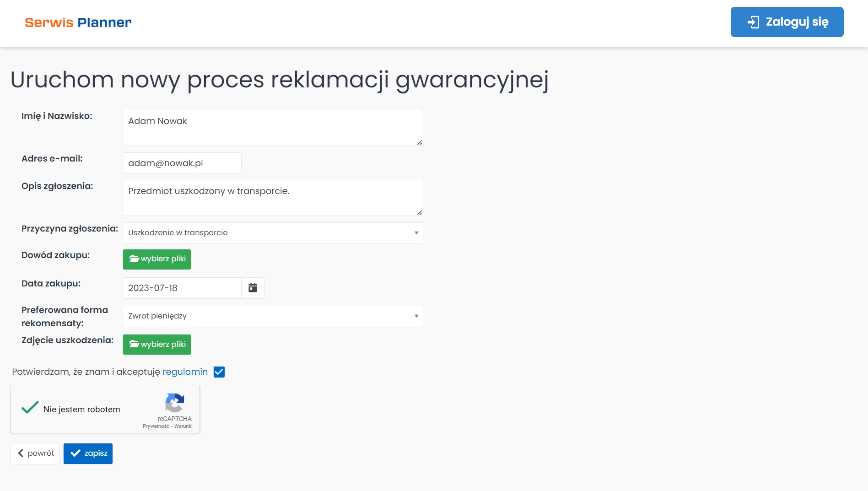Open the reCAPTCHA Warunki link
Viewport: 868px width, 491px height.
point(183,426)
